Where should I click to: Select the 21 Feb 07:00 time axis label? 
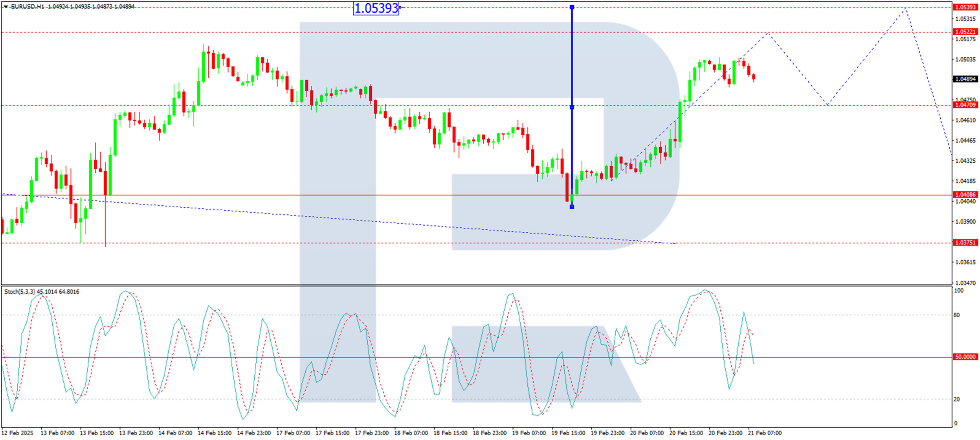[x=764, y=433]
